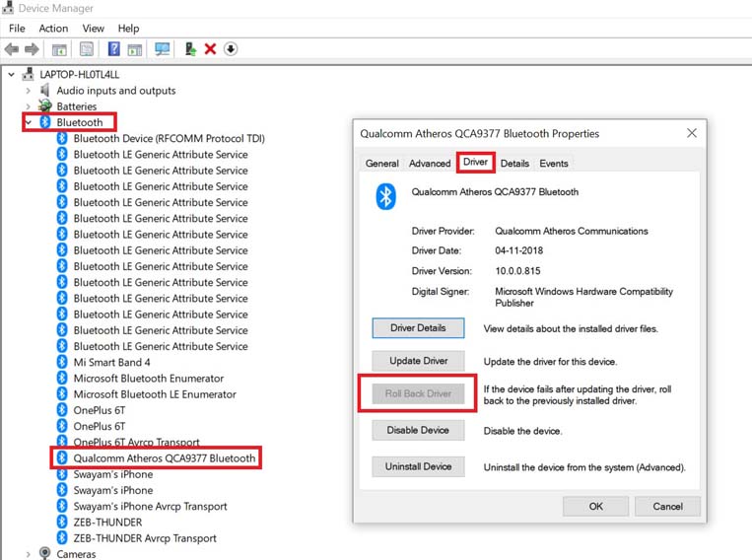The image size is (752, 560).
Task: Select ZEB-THUNDER Avrcp Transport
Action: [145, 538]
